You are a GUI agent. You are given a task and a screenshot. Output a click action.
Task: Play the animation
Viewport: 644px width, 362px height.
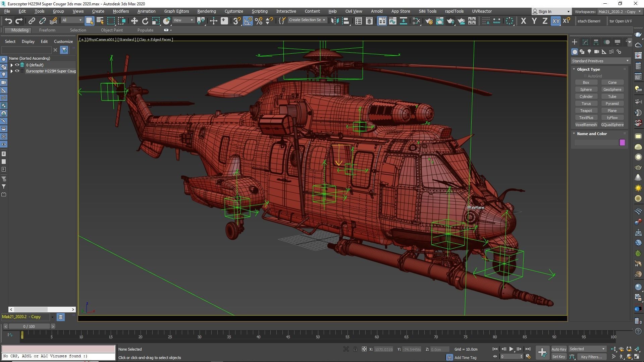click(x=511, y=349)
